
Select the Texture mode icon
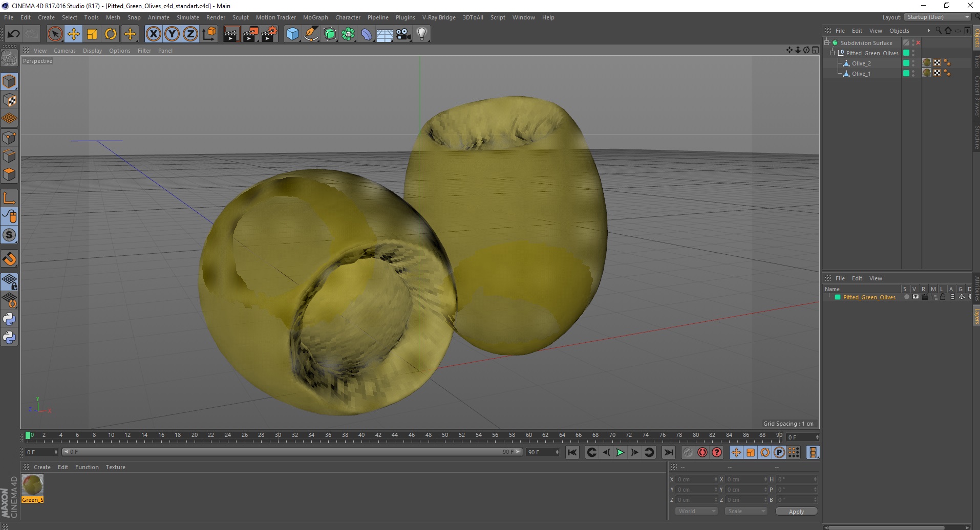pos(9,100)
